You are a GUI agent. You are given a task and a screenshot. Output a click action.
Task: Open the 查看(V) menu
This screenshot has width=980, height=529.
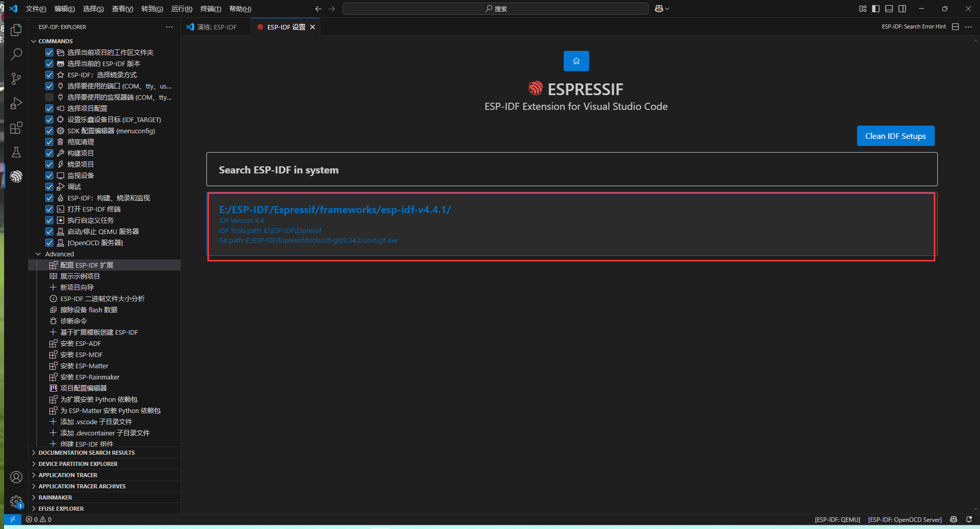pos(122,9)
